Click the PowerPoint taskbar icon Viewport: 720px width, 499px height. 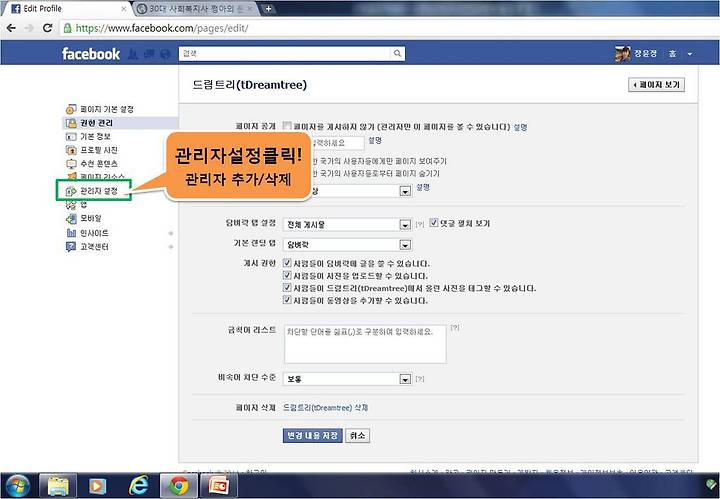coord(219,486)
